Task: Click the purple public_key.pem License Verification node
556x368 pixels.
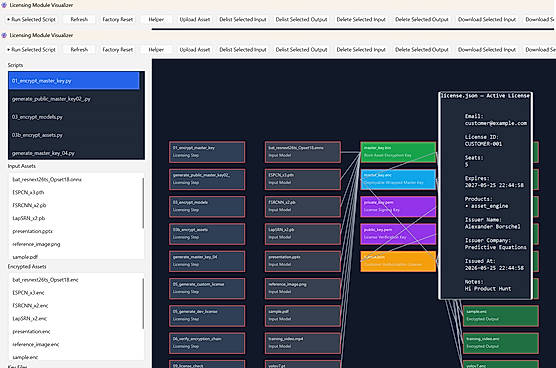Action: [398, 234]
